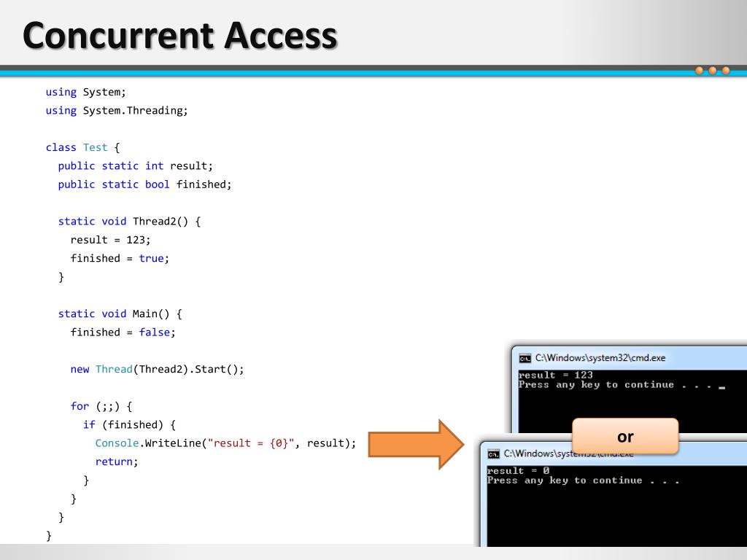Click the 'or' label box
The width and height of the screenshot is (747, 560).
(x=625, y=436)
